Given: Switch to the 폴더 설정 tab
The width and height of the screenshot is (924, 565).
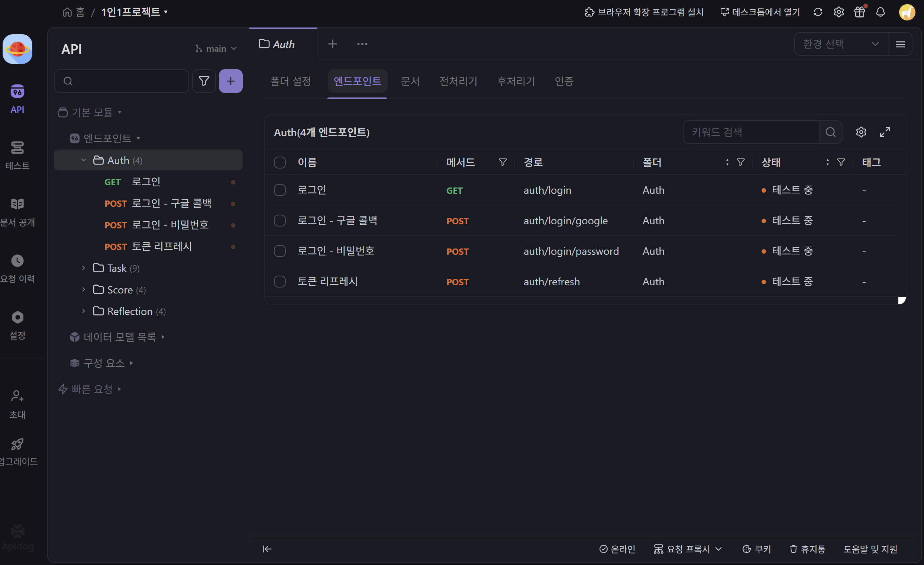Looking at the screenshot, I should (291, 81).
